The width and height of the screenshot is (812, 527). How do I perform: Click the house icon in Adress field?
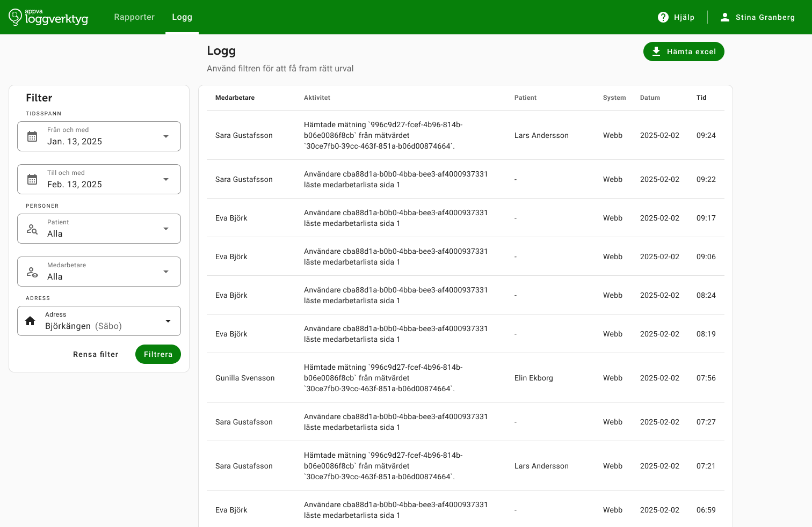point(30,321)
